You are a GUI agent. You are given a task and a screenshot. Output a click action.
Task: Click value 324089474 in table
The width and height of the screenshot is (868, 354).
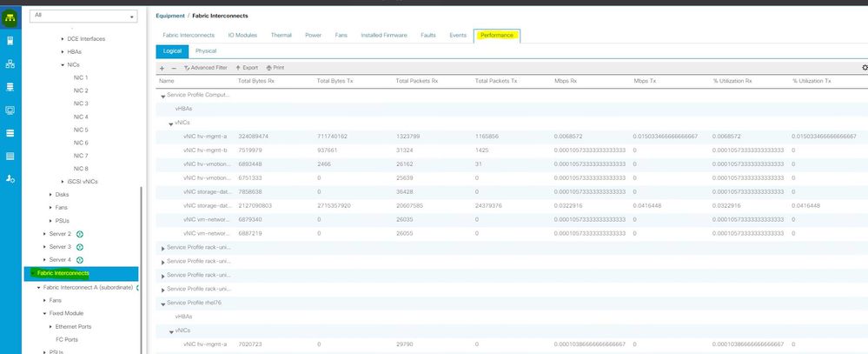click(254, 137)
